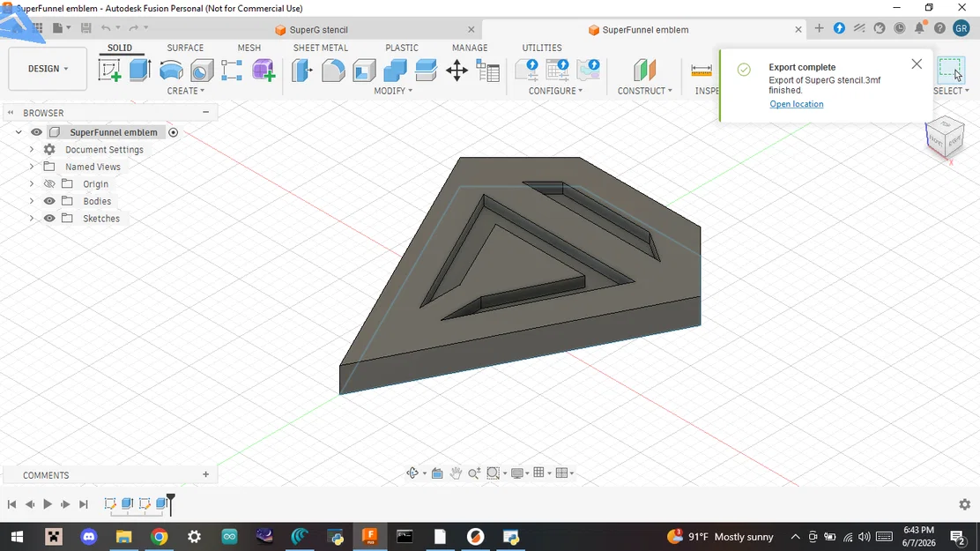Image resolution: width=980 pixels, height=551 pixels.
Task: Open the Job Status clock icon
Action: click(900, 28)
